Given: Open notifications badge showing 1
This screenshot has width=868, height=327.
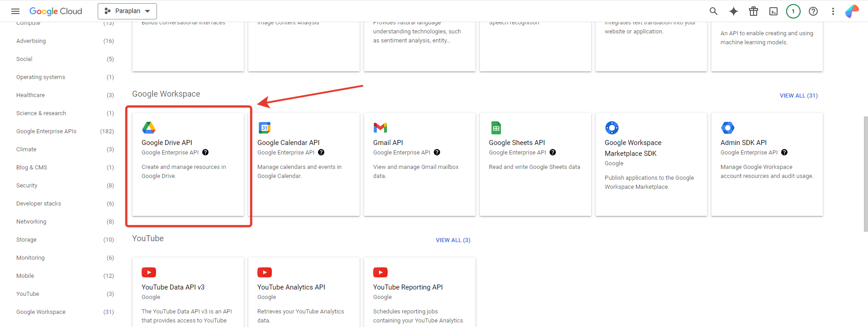Looking at the screenshot, I should [793, 11].
